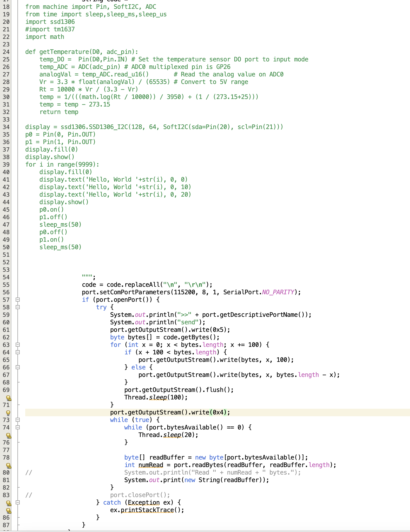Click 'return temp' on line 32
Screen dimensions: 410x532
tap(59, 112)
